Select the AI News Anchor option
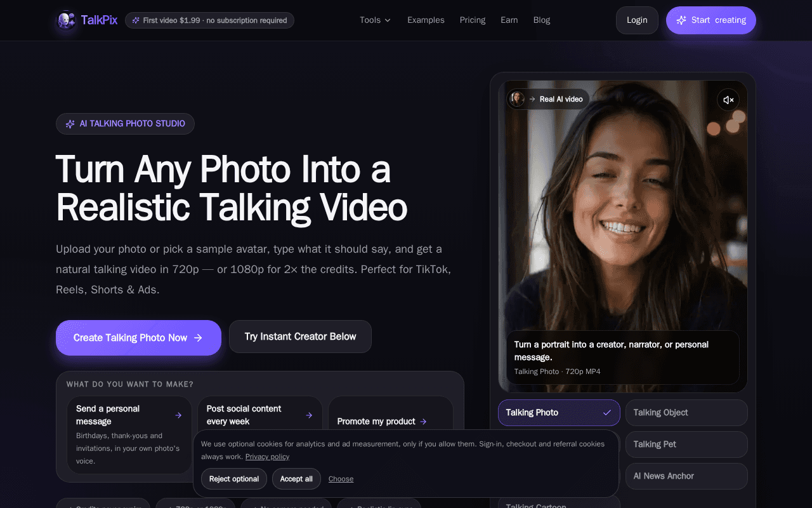Viewport: 812px width, 508px height. coord(686,476)
